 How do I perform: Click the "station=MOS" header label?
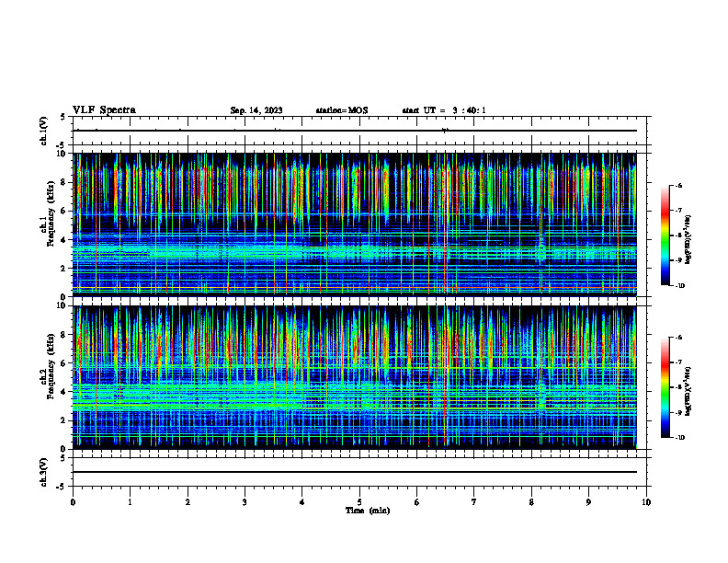342,110
